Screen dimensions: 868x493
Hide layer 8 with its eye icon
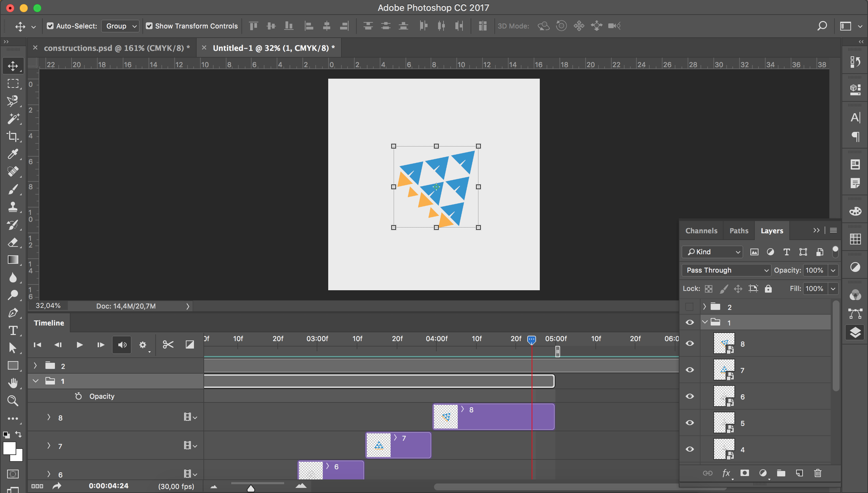pos(690,343)
